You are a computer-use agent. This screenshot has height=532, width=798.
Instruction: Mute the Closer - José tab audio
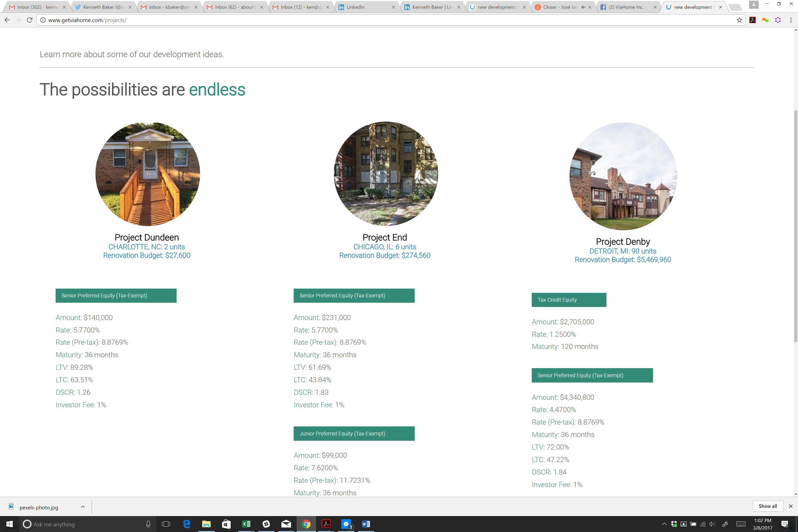point(583,7)
